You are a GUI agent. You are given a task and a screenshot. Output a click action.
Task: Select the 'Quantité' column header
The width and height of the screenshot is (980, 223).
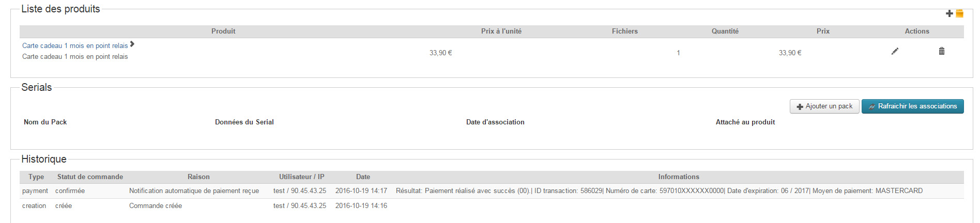[x=725, y=31]
